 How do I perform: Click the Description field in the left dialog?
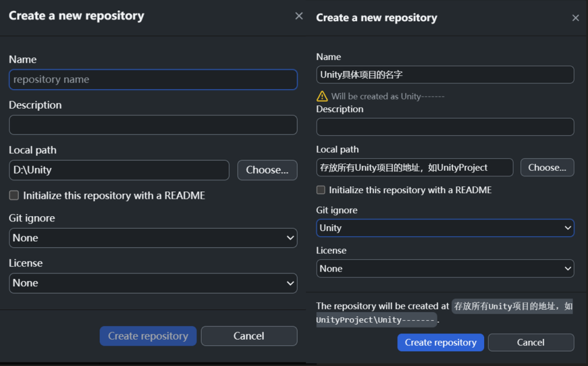[x=153, y=125]
